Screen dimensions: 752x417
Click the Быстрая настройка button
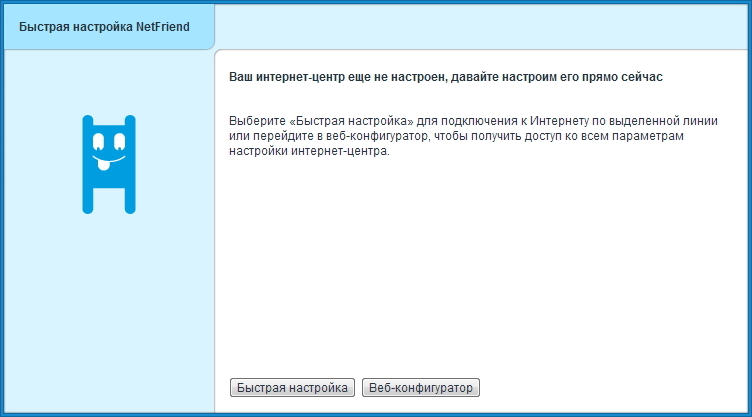point(292,387)
